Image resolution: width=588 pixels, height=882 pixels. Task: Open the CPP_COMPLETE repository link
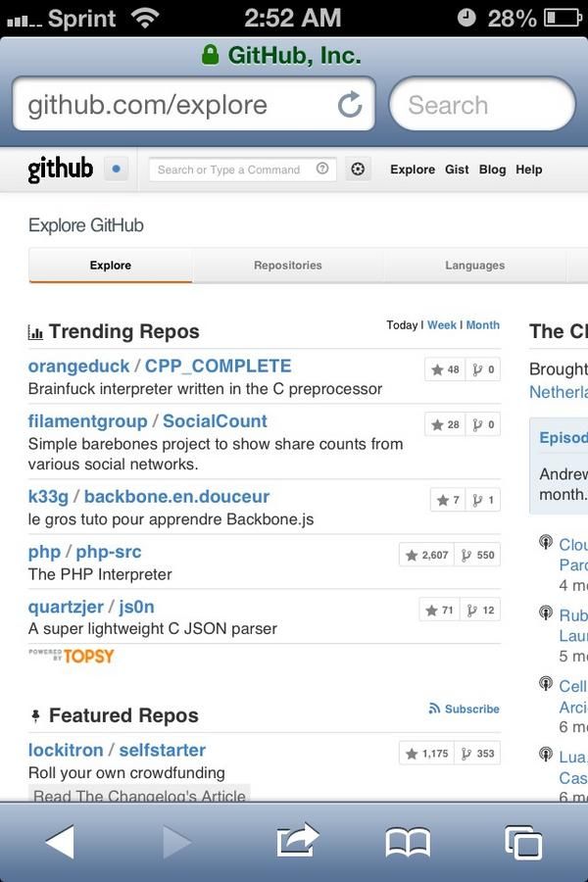tap(218, 367)
